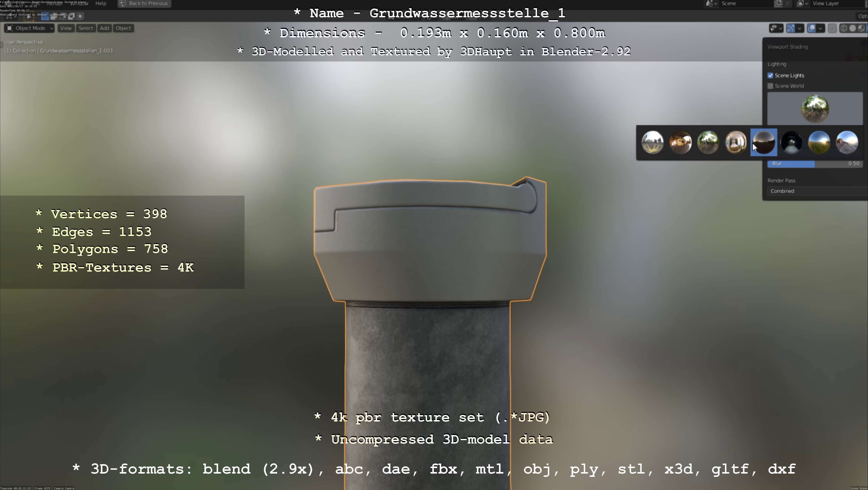This screenshot has width=868, height=490.
Task: Open the Scene browse dropdown icon
Action: pyautogui.click(x=711, y=3)
